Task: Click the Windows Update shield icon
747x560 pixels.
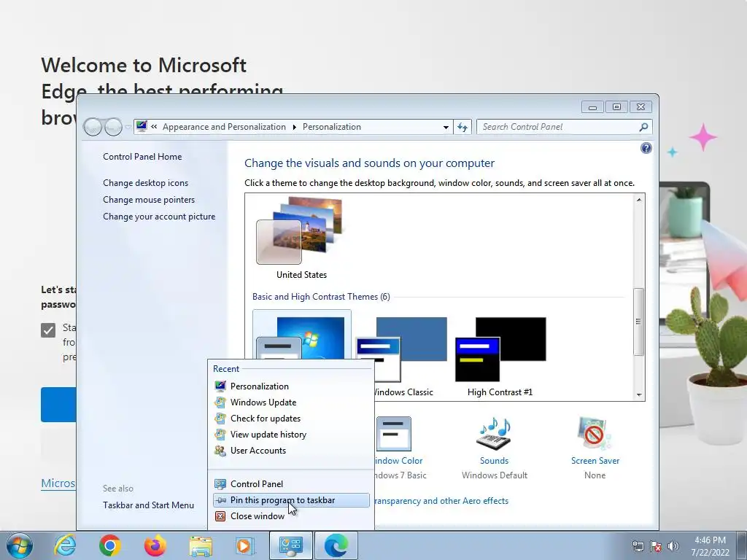Action: coord(220,402)
